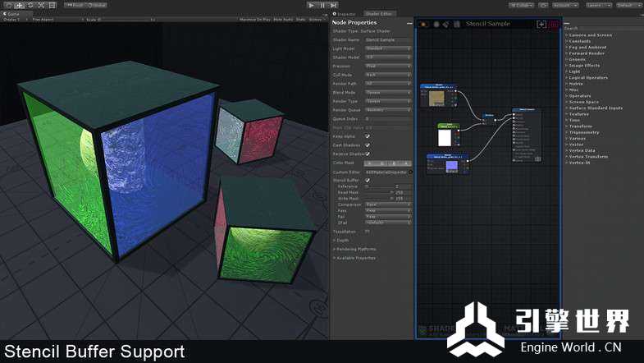The width and height of the screenshot is (644, 363).
Task: Open the Layers dropdown
Action: [x=598, y=6]
